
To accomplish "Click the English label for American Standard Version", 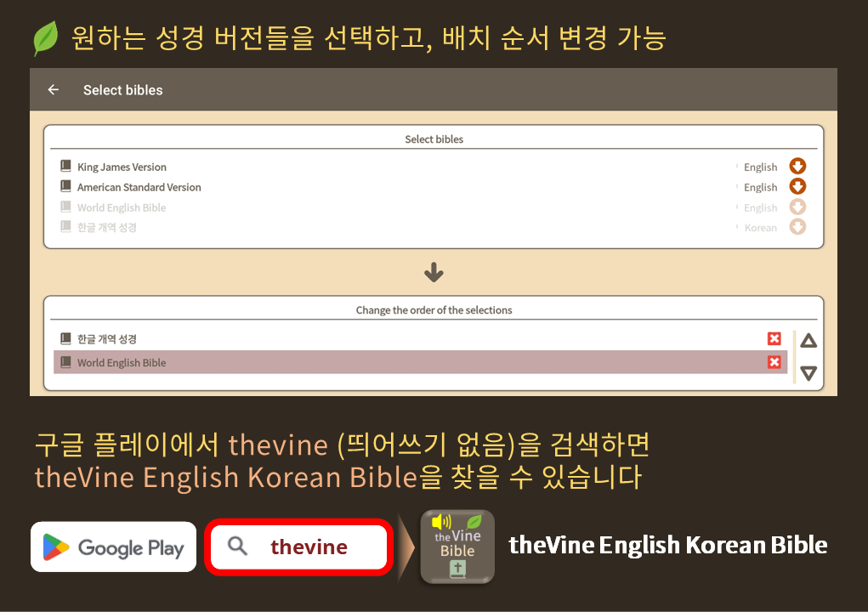I will point(760,188).
